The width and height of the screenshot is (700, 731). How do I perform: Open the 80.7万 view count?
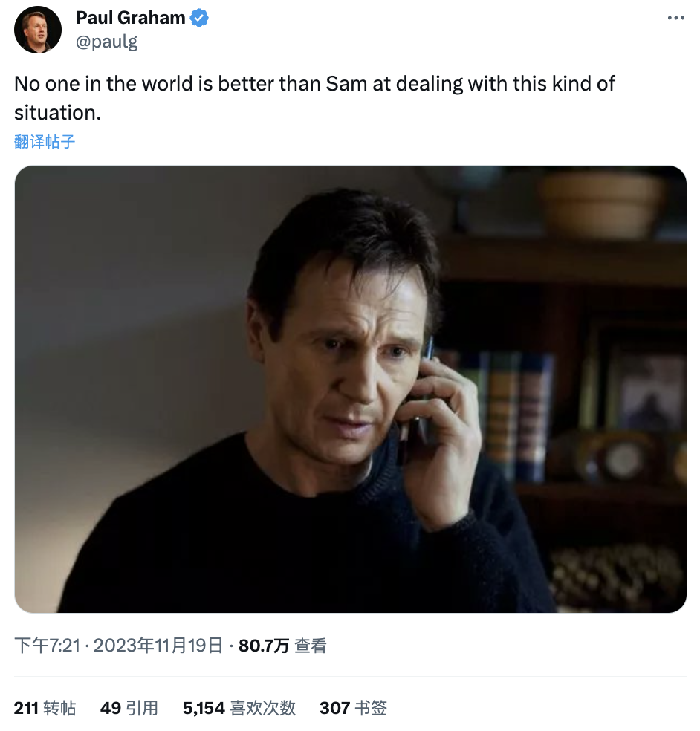[263, 646]
